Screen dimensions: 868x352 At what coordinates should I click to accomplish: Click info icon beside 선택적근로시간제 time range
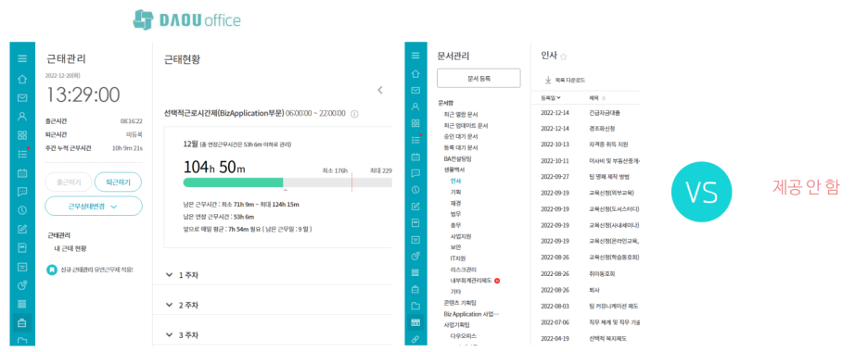(x=355, y=113)
